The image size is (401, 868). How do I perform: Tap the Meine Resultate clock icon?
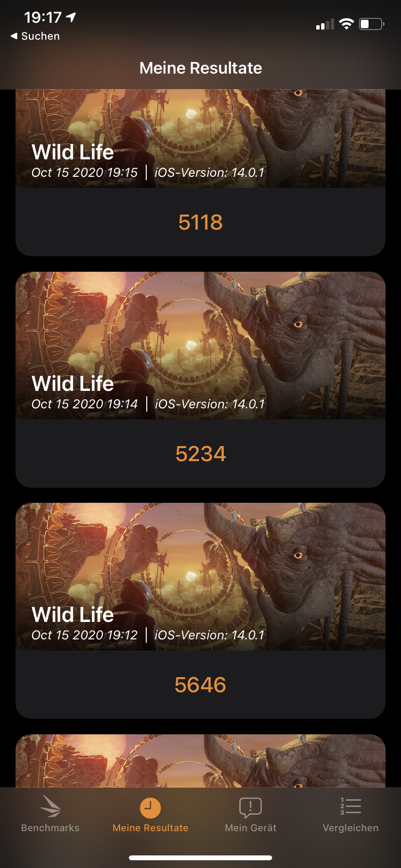pyautogui.click(x=150, y=807)
